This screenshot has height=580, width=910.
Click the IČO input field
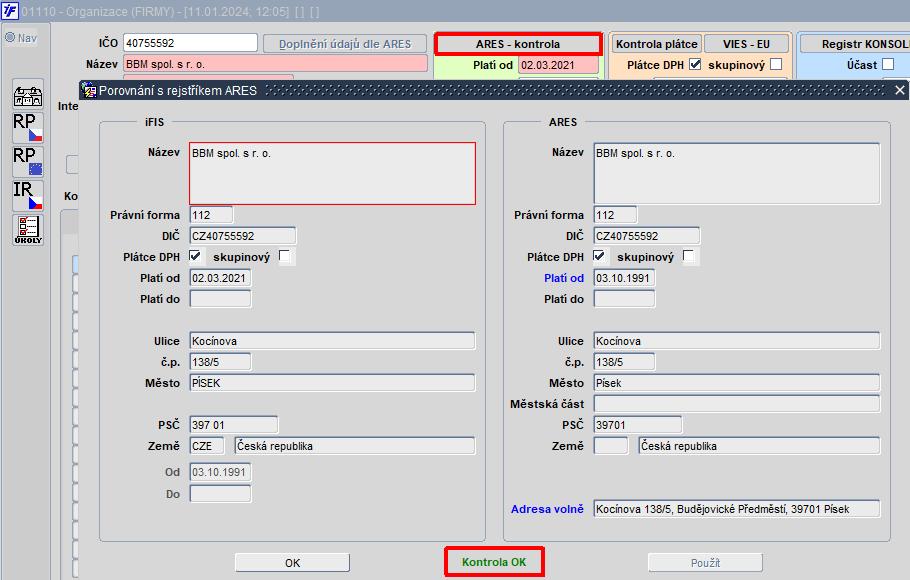point(190,43)
